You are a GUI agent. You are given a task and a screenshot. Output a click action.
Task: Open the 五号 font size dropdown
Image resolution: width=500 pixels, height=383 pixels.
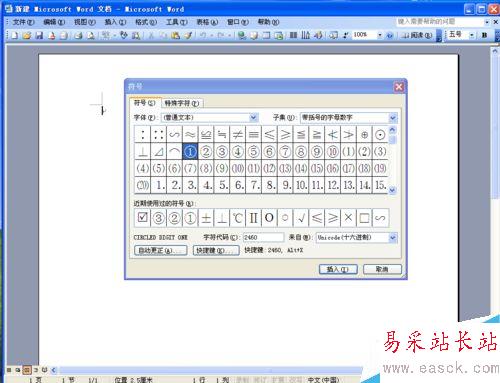click(x=472, y=35)
